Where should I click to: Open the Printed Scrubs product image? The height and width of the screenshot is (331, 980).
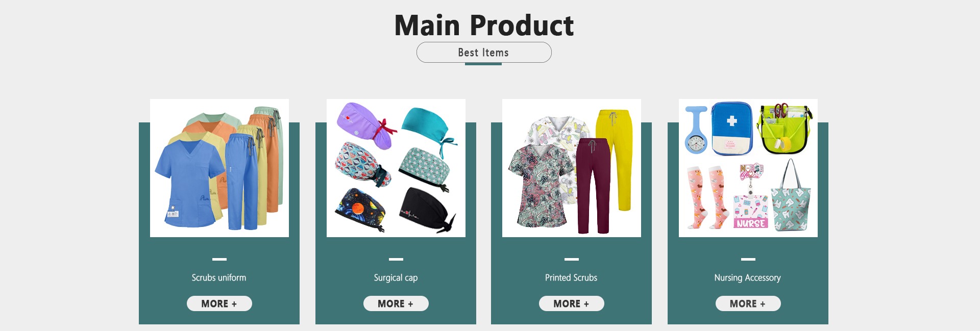click(572, 168)
